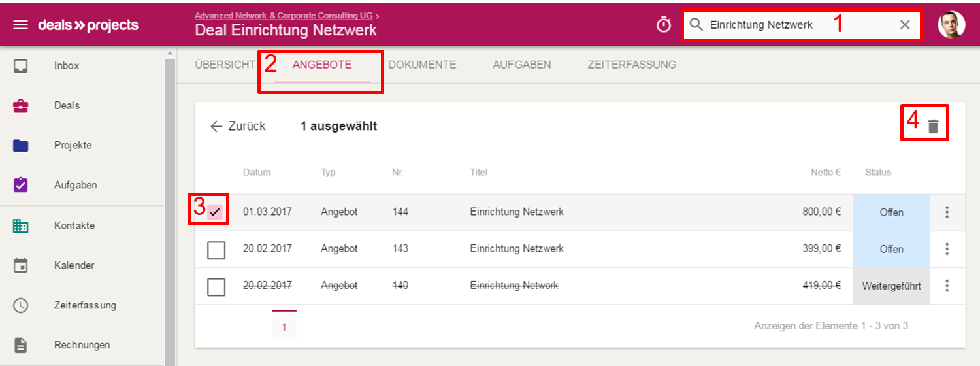Open Rechnungen in the sidebar
The image size is (980, 366).
pos(82,345)
